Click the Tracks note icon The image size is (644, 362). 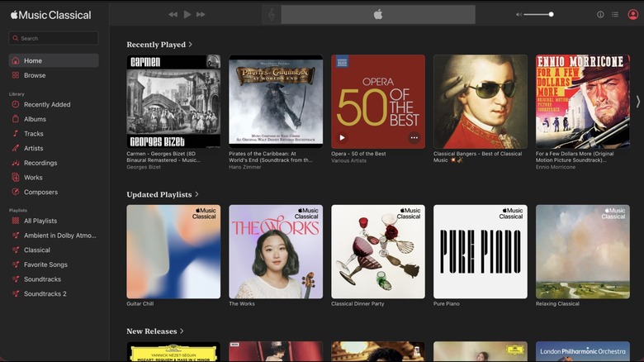click(16, 134)
